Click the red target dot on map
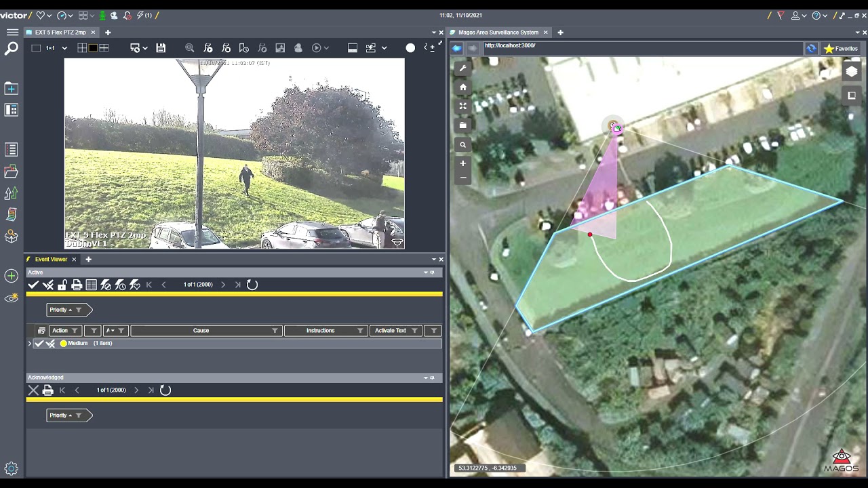Image resolution: width=868 pixels, height=488 pixels. click(x=590, y=235)
